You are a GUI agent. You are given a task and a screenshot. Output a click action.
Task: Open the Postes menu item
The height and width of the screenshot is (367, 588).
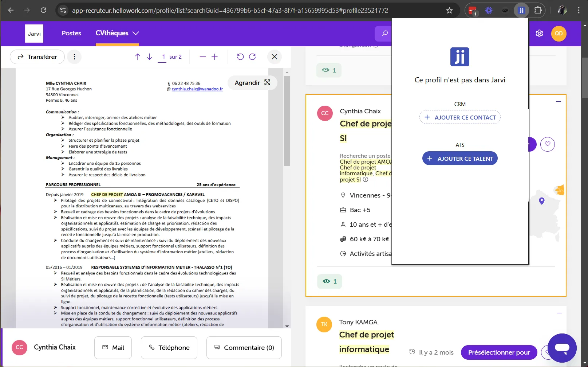[71, 33]
